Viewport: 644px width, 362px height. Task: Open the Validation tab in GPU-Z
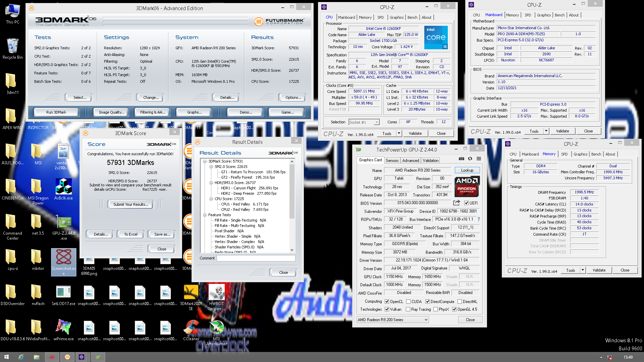coord(430,161)
